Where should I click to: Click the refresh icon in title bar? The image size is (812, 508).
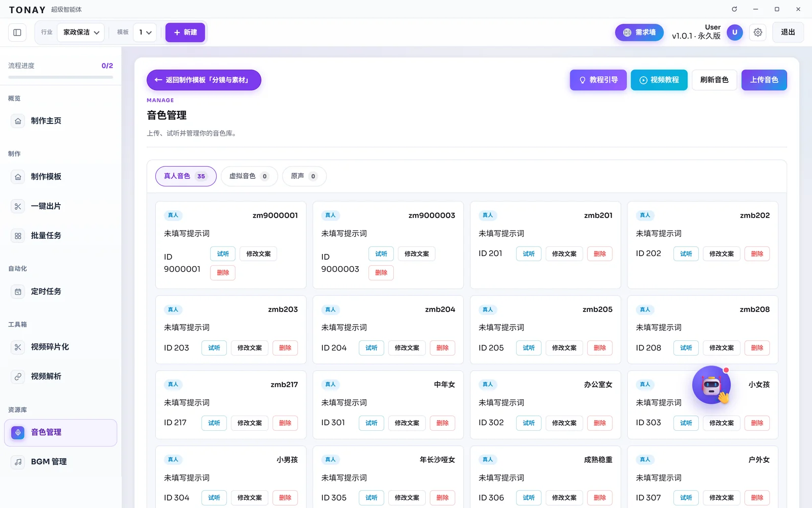click(734, 9)
